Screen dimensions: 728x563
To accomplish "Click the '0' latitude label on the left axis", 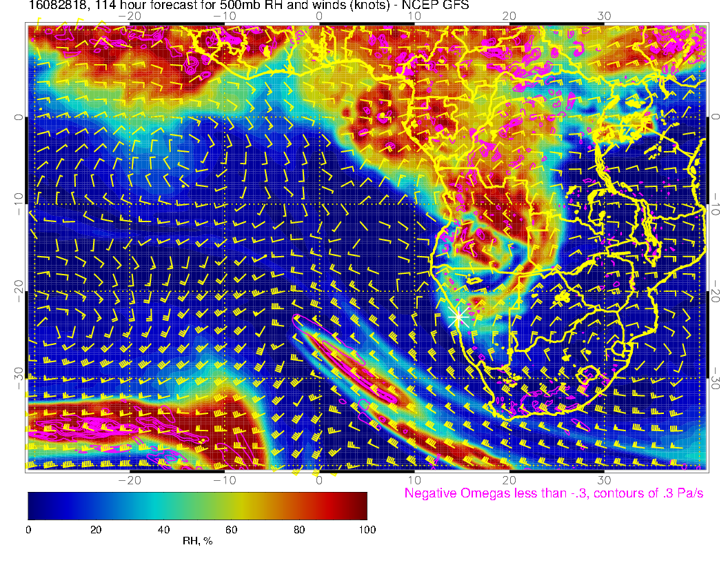I will click(x=17, y=117).
